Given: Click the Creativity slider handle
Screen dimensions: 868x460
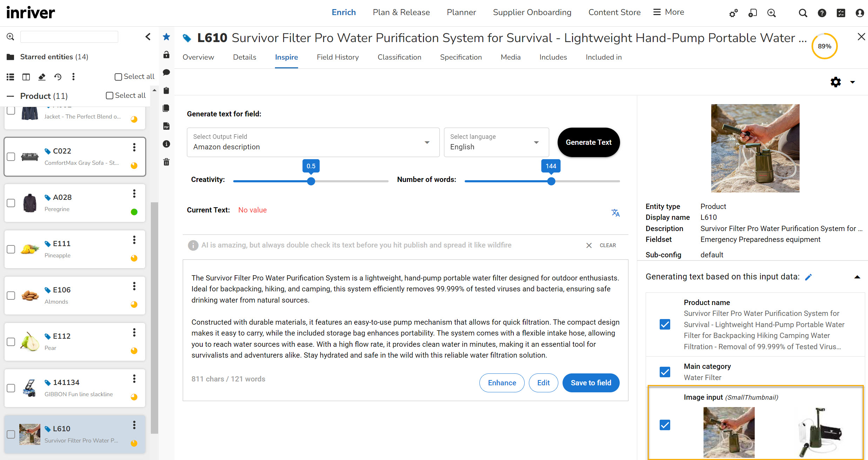Looking at the screenshot, I should click(x=311, y=181).
